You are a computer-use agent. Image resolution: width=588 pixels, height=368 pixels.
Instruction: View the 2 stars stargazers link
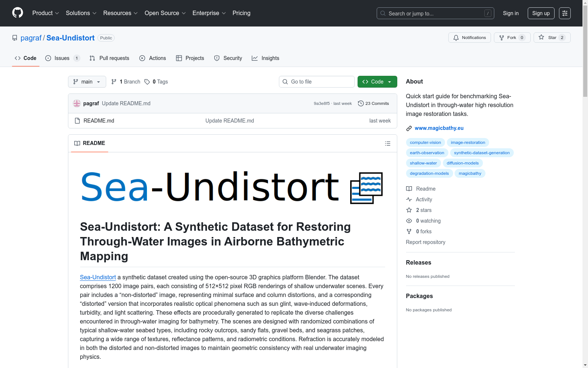419,210
